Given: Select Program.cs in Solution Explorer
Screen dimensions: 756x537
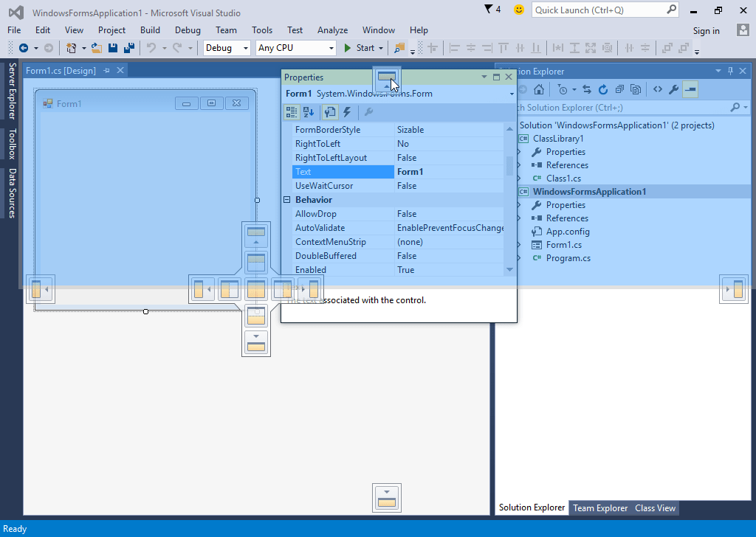Looking at the screenshot, I should [x=568, y=258].
